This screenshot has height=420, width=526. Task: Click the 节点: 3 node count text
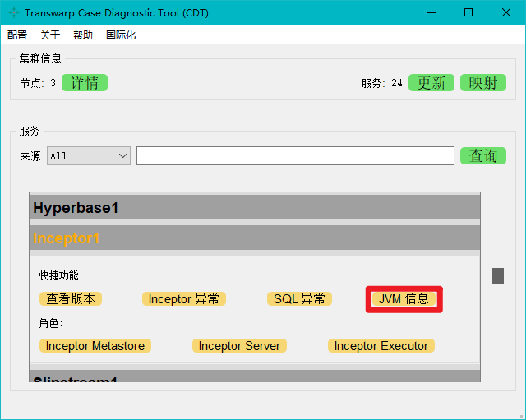tap(38, 83)
